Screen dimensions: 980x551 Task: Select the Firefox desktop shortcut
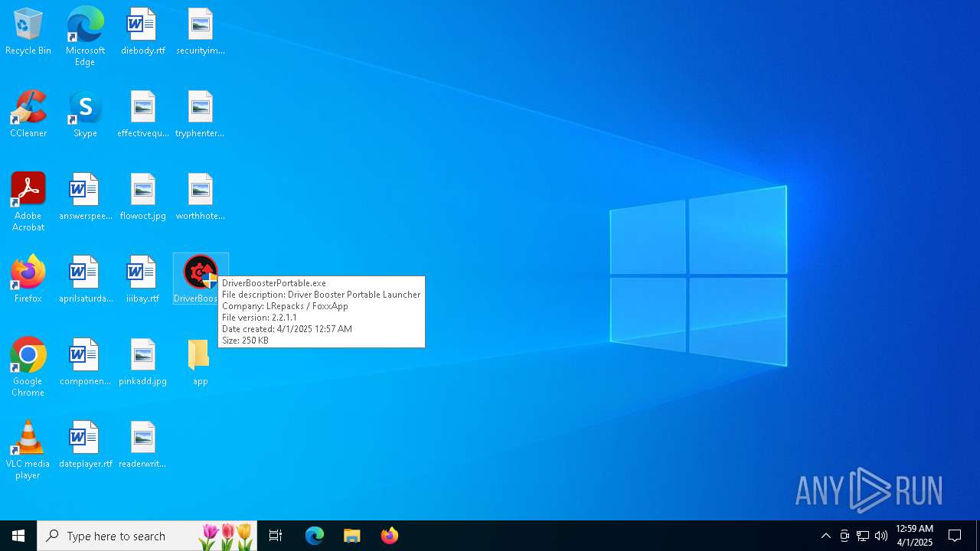click(28, 280)
